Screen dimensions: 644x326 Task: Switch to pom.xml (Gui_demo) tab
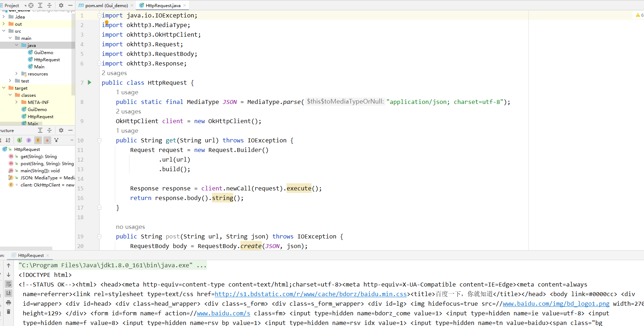(106, 5)
